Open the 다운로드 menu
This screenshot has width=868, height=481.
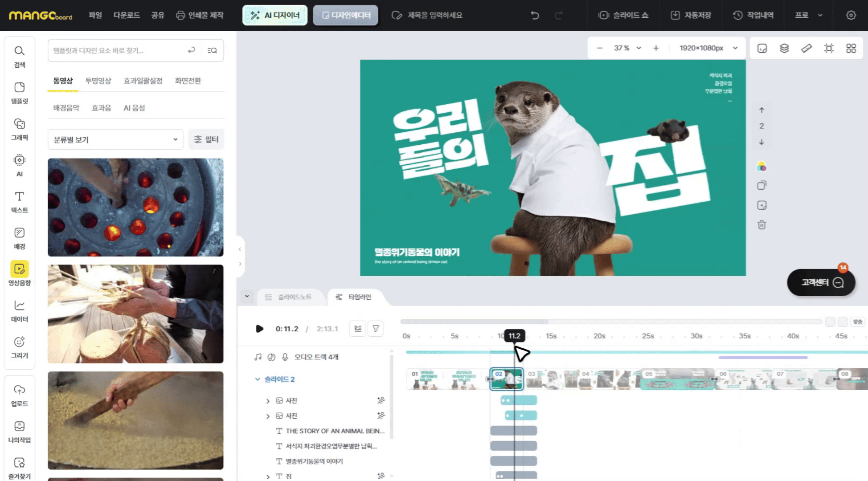[x=127, y=15]
